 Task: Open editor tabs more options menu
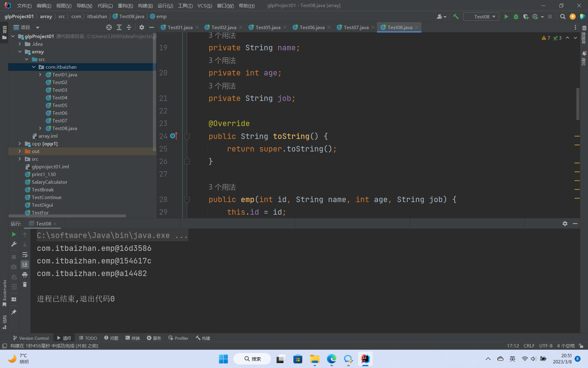pyautogui.click(x=575, y=27)
